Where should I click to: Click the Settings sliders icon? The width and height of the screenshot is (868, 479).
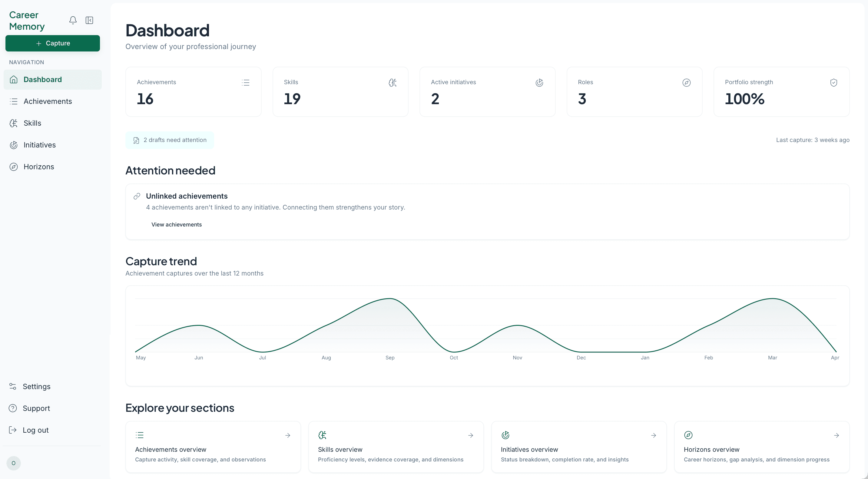point(13,386)
